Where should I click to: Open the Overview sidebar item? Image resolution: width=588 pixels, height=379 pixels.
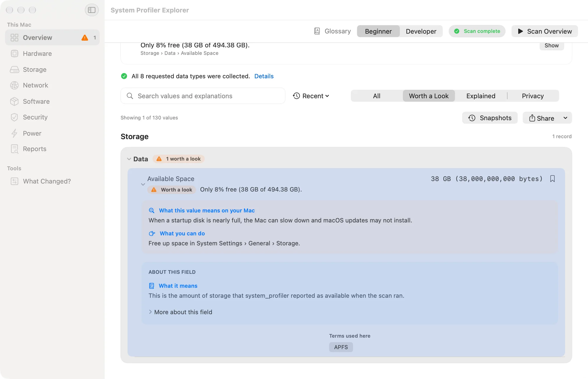(x=52, y=37)
